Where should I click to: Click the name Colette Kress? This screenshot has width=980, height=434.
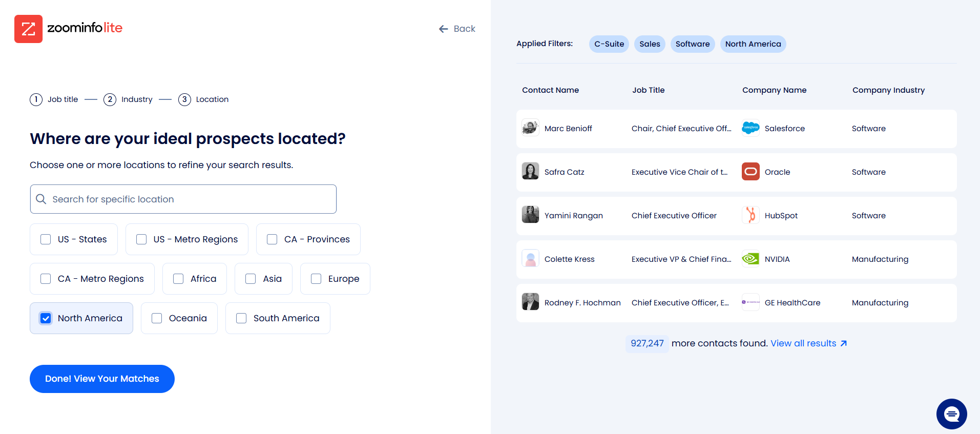[569, 259]
